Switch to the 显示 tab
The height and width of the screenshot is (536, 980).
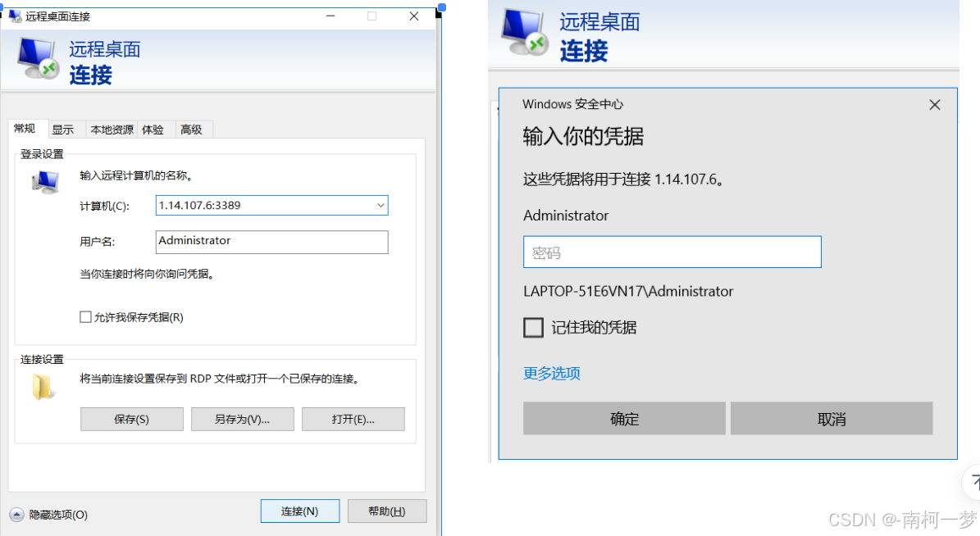[x=62, y=129]
